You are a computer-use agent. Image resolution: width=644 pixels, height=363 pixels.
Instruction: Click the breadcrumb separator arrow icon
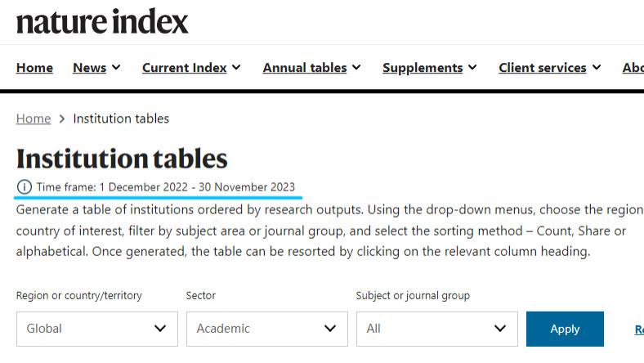click(62, 119)
